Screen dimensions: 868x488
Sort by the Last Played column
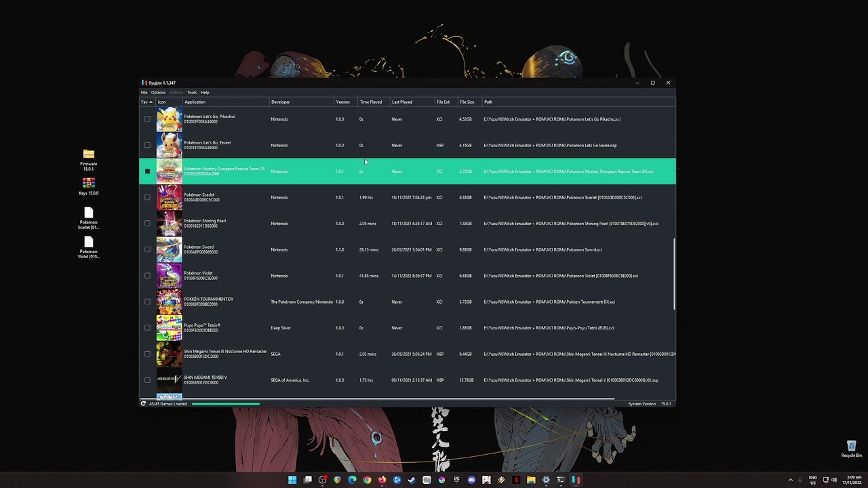coord(412,102)
